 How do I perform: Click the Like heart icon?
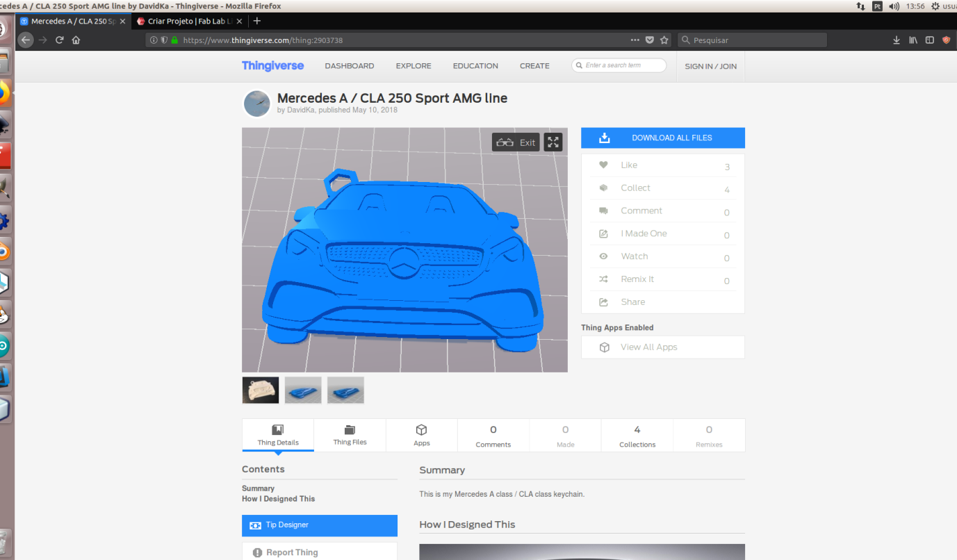coord(603,165)
